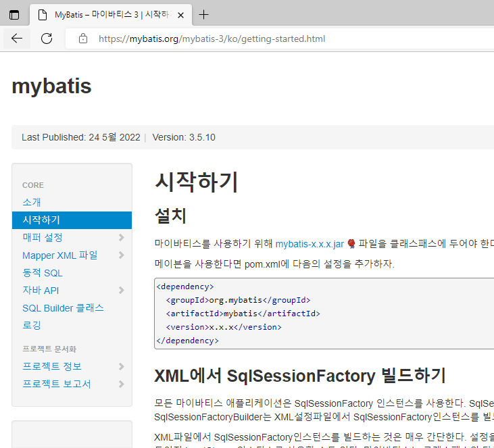View site info via lock icon

pyautogui.click(x=83, y=39)
